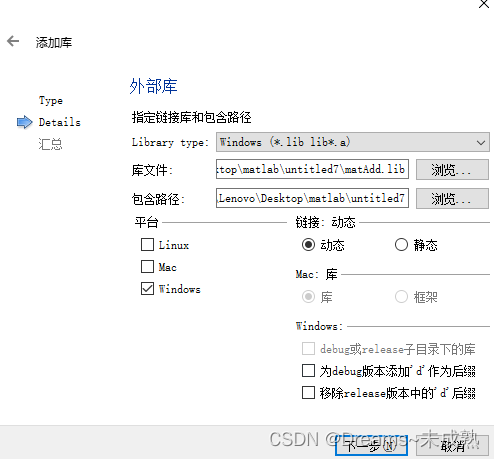Click the 指定链接库和包含路径 subtitle
Image resolution: width=494 pixels, height=459 pixels.
click(191, 117)
